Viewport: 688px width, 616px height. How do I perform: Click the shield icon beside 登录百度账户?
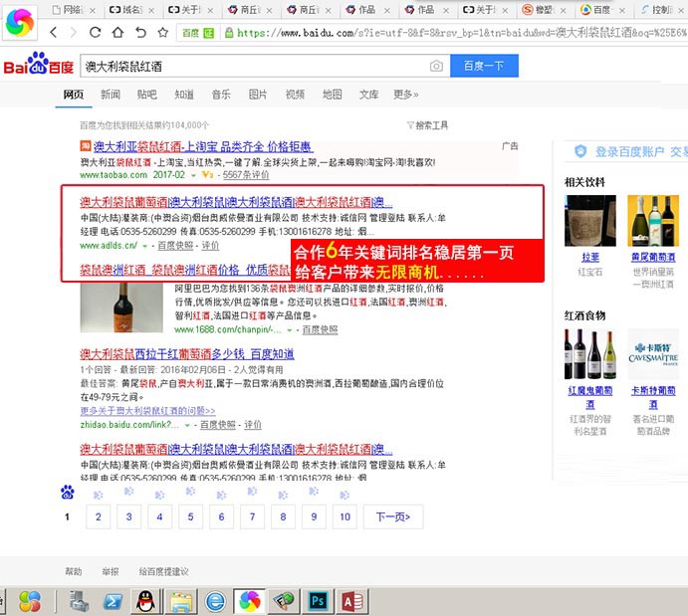[580, 151]
